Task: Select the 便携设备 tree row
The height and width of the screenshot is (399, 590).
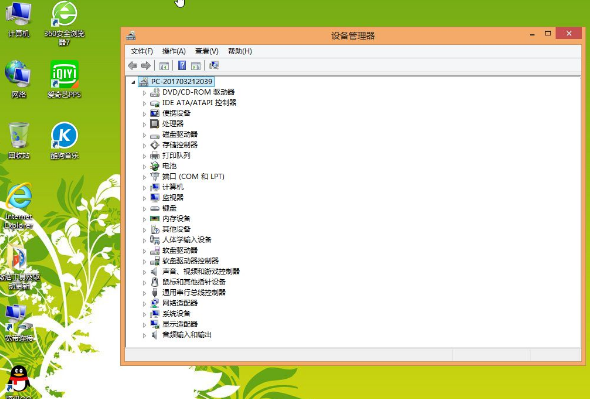Action: pos(176,113)
